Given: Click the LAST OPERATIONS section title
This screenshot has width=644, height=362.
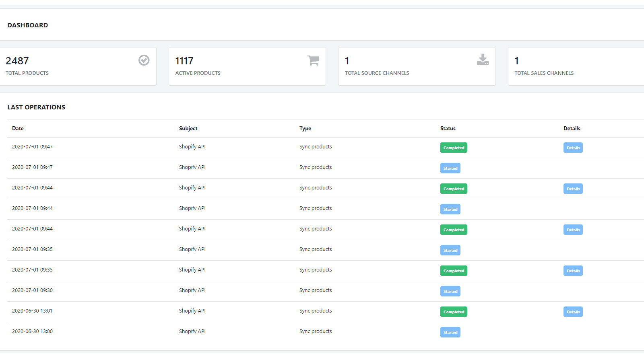Looking at the screenshot, I should [x=36, y=107].
